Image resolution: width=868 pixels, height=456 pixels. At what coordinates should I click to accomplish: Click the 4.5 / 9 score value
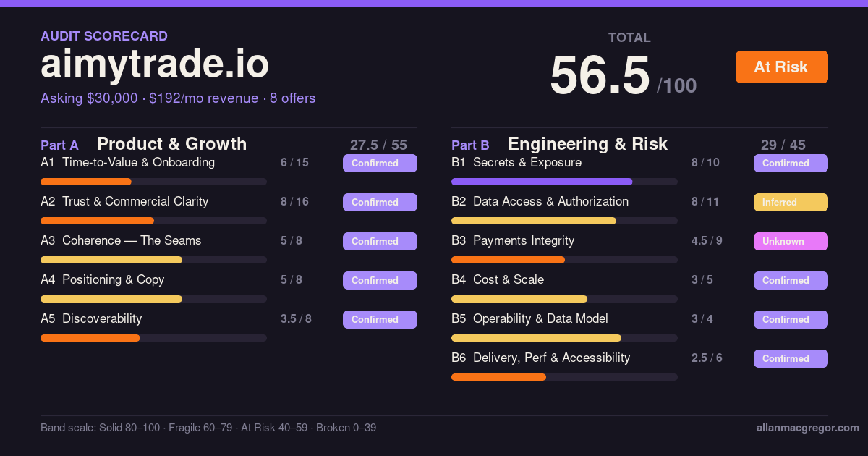[x=707, y=241]
